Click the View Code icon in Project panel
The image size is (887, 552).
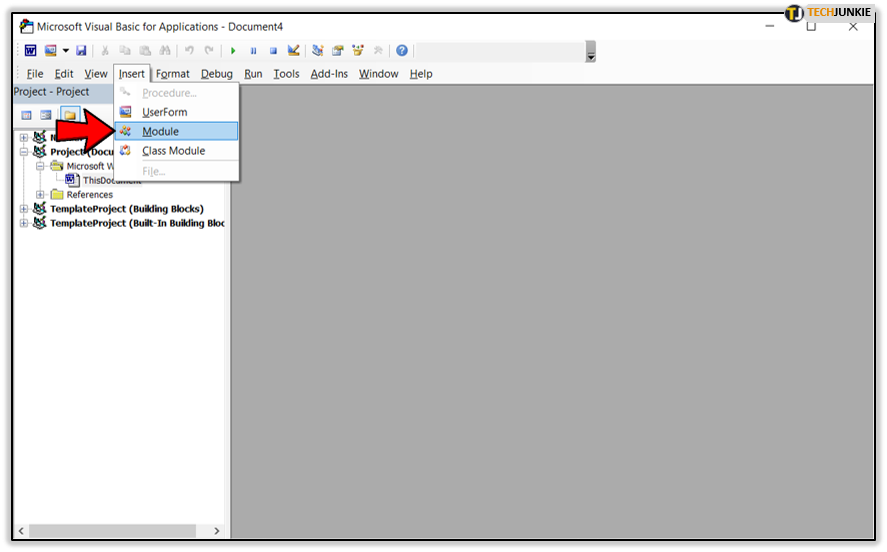point(27,115)
